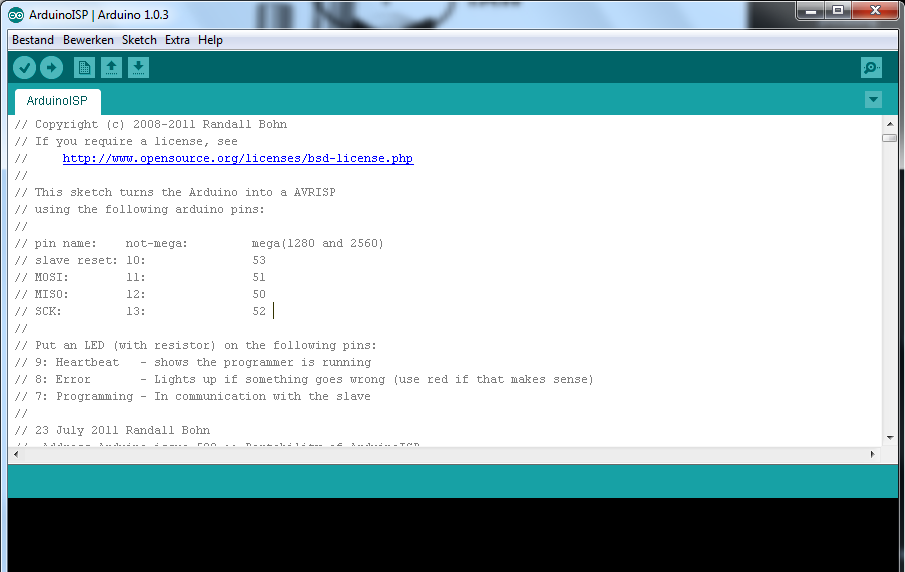Click the horizontal scrollbar right arrow
Viewport: 905px width, 572px height.
tap(873, 454)
